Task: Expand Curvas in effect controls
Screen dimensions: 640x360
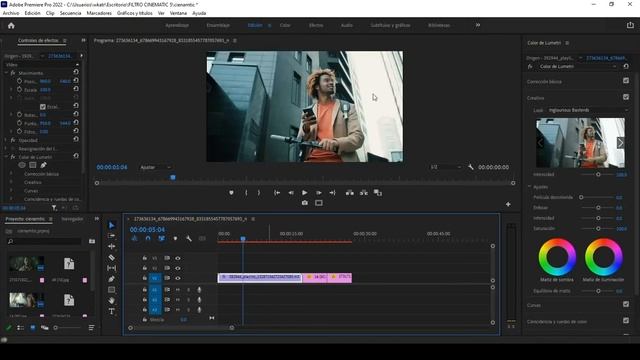Action: coord(11,191)
